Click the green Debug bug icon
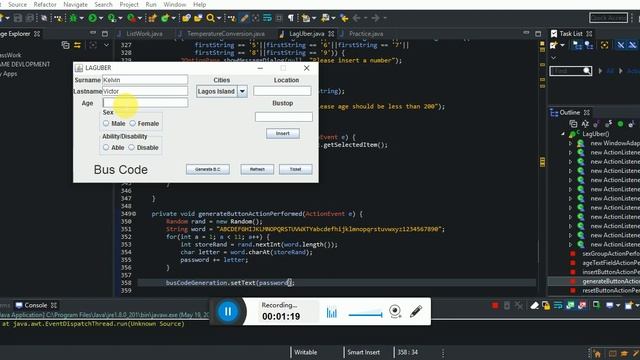The width and height of the screenshot is (640, 360). 73,18
